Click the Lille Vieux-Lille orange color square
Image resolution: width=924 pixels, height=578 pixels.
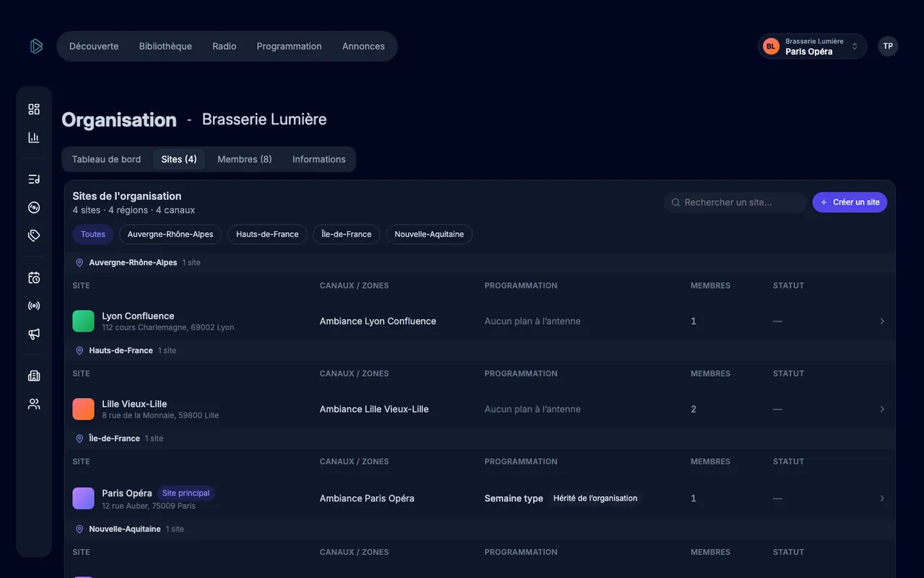point(84,409)
